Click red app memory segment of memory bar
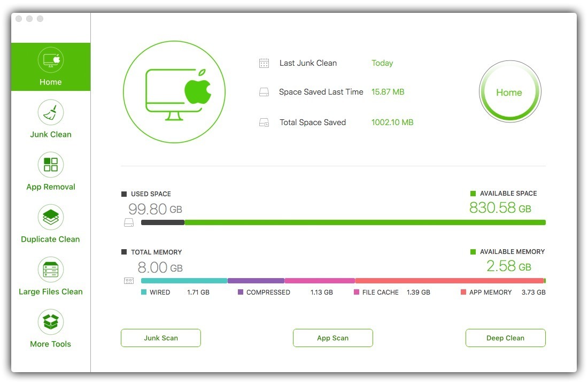Screen dimensions: 588x385 tap(449, 281)
